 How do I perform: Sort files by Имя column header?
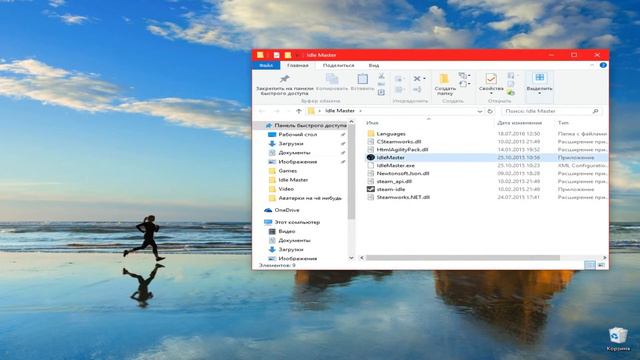click(x=372, y=123)
